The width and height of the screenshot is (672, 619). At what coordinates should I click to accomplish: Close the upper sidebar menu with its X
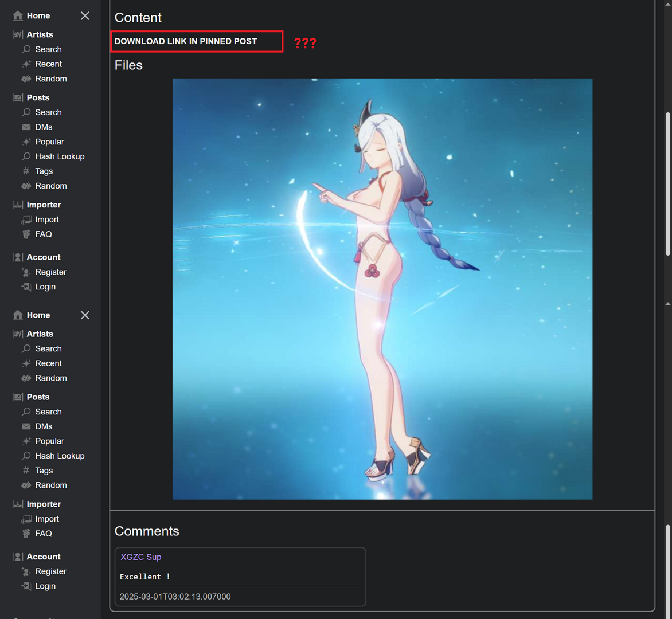85,16
